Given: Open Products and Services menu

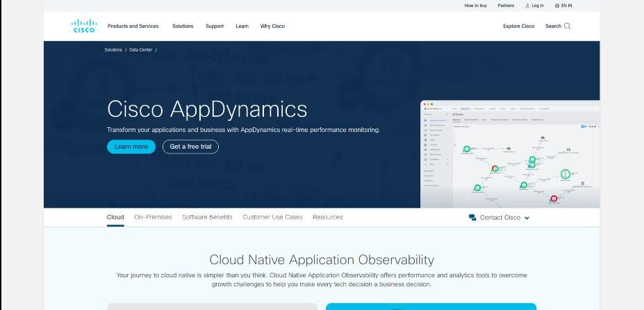Looking at the screenshot, I should (x=133, y=26).
